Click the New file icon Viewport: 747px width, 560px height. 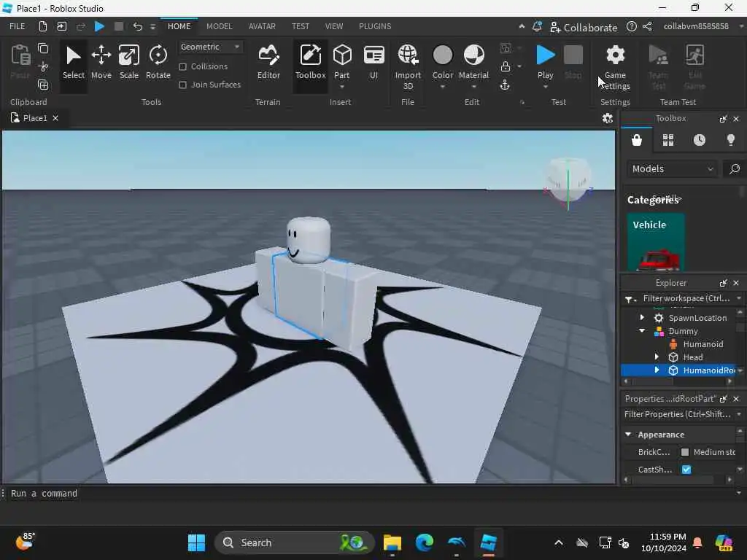tap(43, 26)
